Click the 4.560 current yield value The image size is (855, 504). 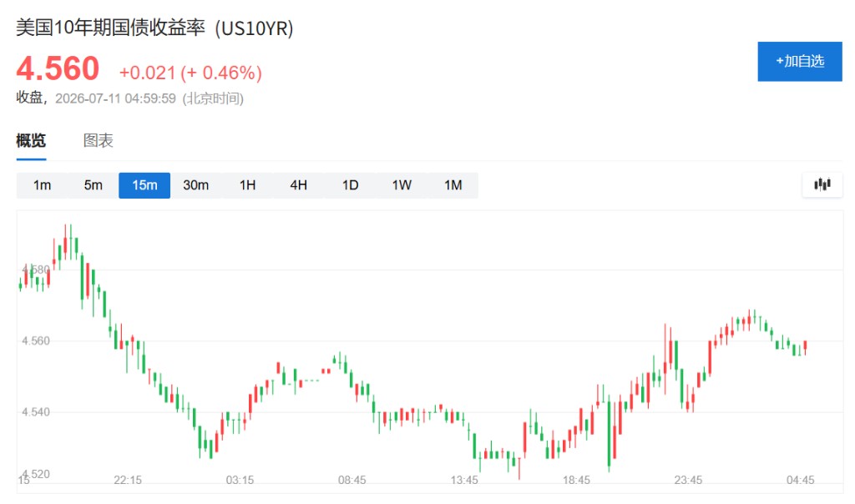tap(58, 68)
